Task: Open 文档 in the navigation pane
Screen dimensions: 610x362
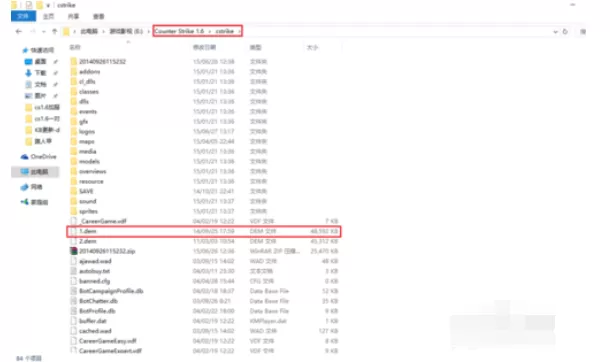Action: tap(40, 84)
